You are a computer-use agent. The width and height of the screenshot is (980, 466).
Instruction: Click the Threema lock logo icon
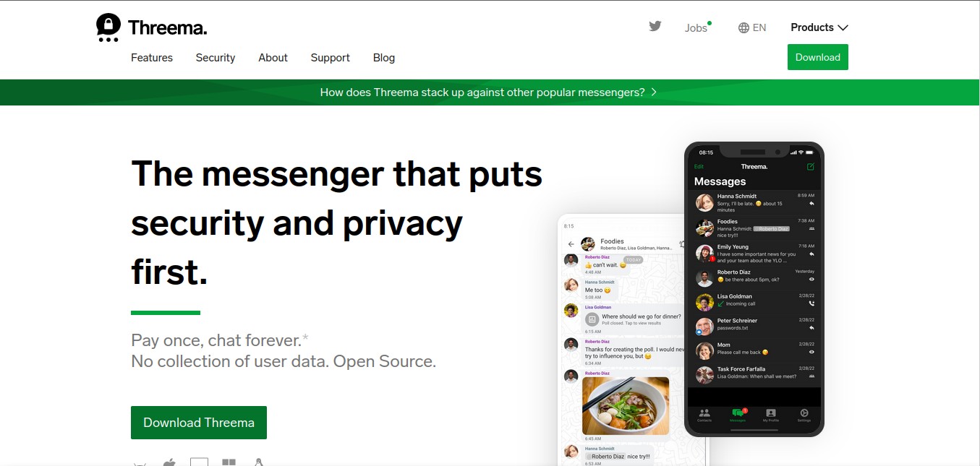click(x=108, y=27)
